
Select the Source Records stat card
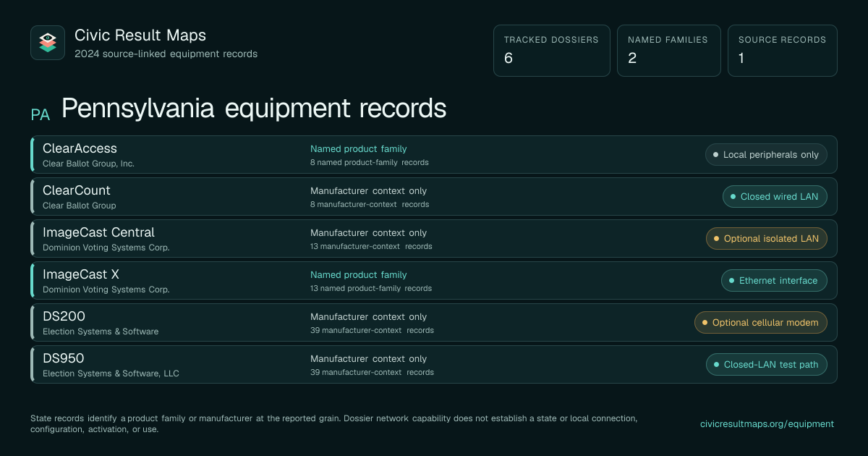783,51
